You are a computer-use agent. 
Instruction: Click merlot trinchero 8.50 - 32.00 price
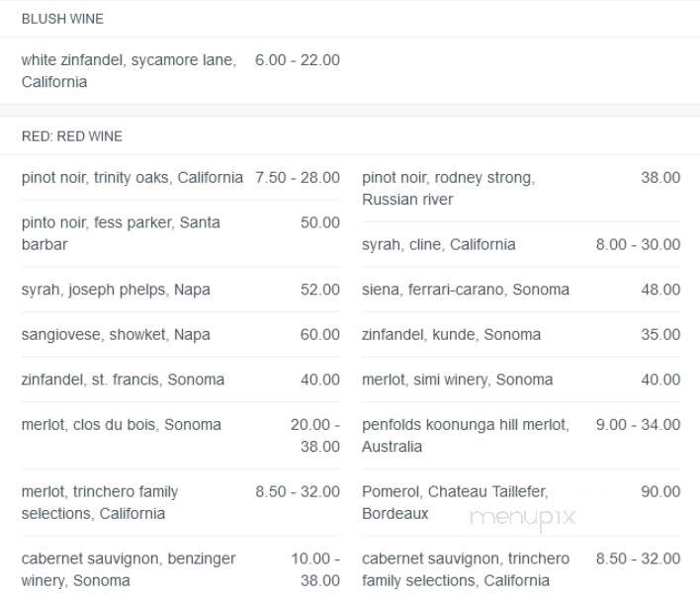298,492
